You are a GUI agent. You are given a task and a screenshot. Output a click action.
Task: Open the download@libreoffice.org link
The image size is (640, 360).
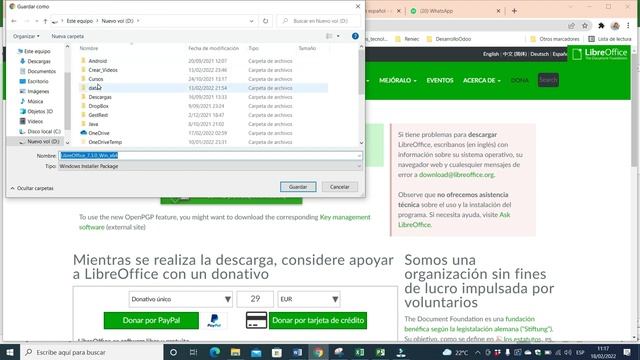(x=456, y=175)
